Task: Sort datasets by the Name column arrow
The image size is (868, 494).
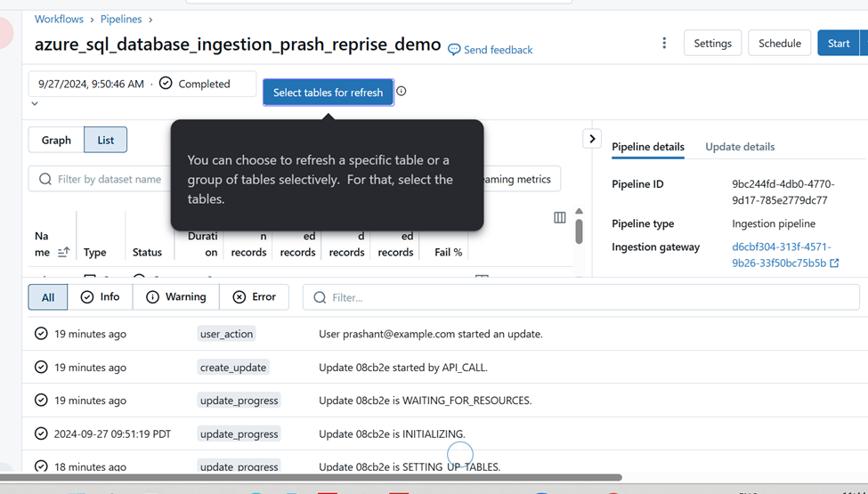Action: (64, 252)
